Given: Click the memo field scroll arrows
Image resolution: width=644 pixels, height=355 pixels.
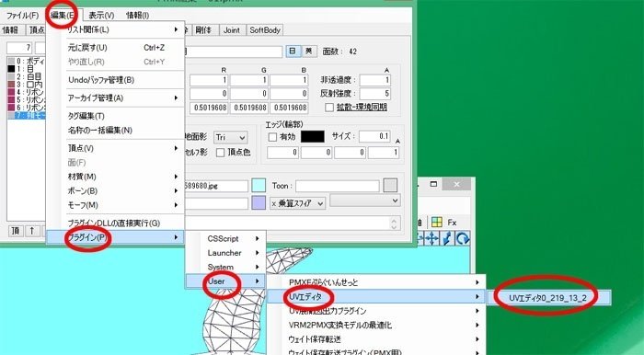Looking at the screenshot, I should click(x=394, y=223).
